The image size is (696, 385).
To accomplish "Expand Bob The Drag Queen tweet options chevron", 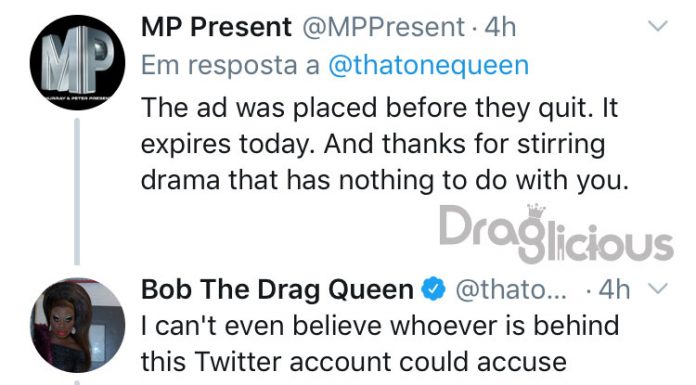I will coord(657,289).
